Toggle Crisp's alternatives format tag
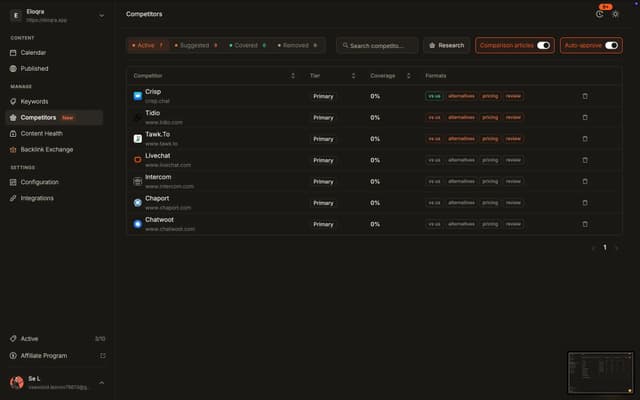 461,96
